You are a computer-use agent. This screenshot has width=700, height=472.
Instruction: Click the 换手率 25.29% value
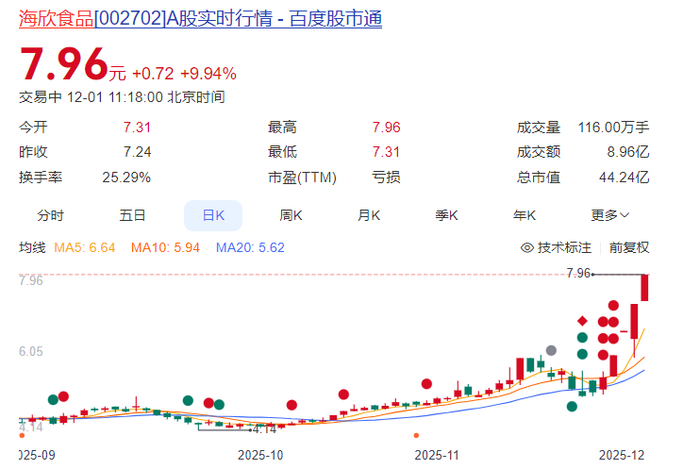(x=126, y=177)
